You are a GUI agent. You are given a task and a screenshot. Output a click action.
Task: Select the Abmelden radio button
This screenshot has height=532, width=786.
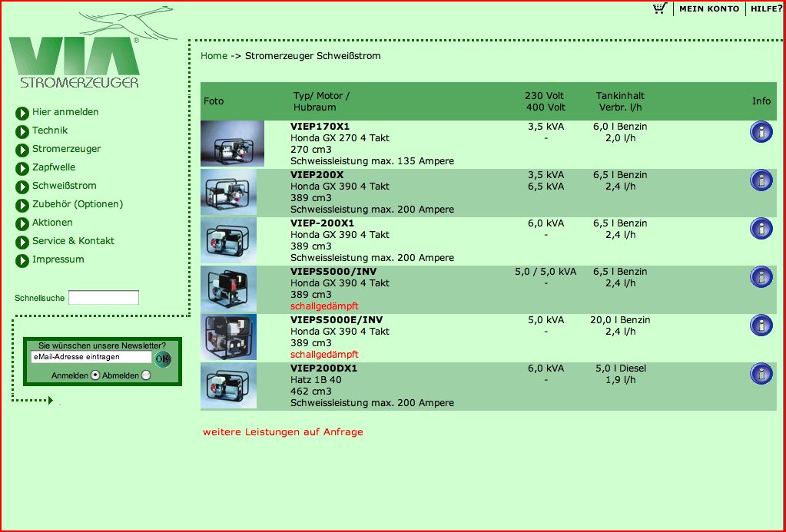(x=146, y=375)
